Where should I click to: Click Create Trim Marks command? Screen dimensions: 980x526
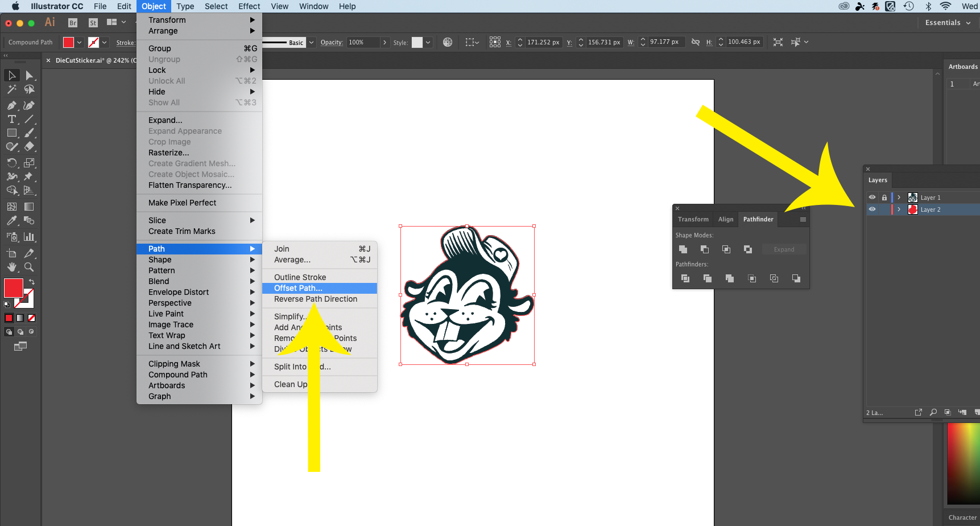(199, 231)
